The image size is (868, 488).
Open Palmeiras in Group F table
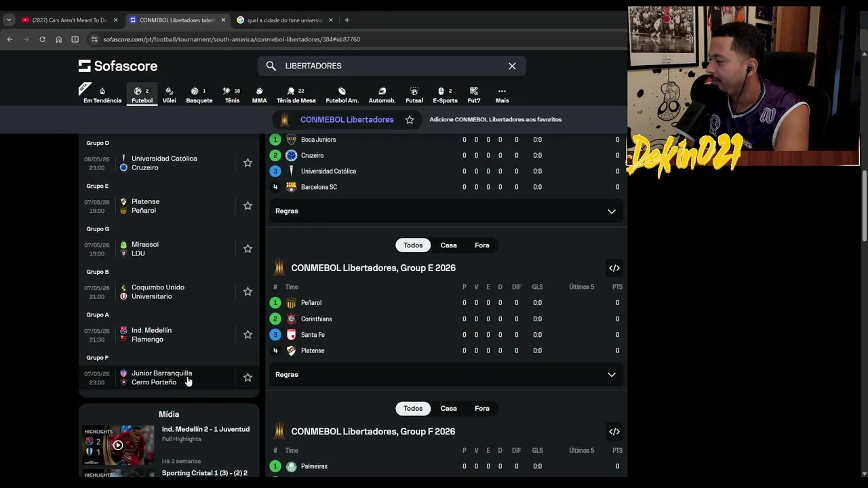[446, 466]
